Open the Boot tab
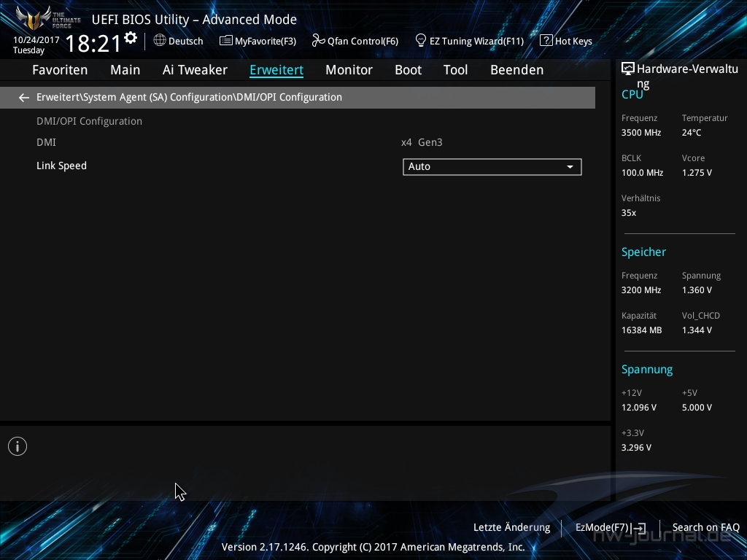Viewport: 747px width, 560px height. point(409,70)
